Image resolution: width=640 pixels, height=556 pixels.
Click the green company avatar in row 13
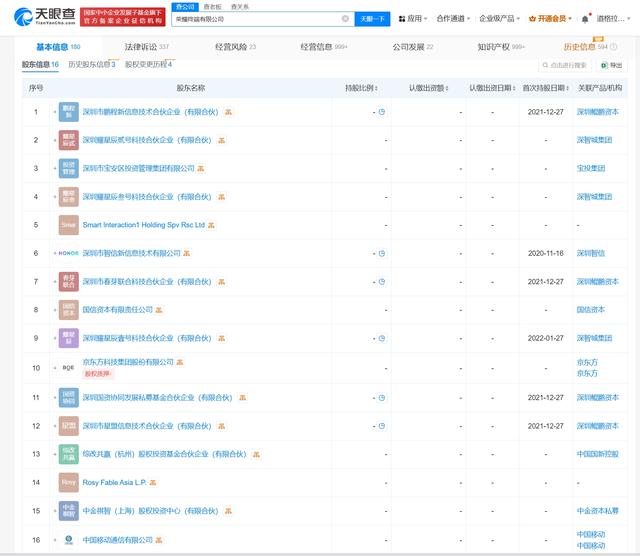point(69,454)
